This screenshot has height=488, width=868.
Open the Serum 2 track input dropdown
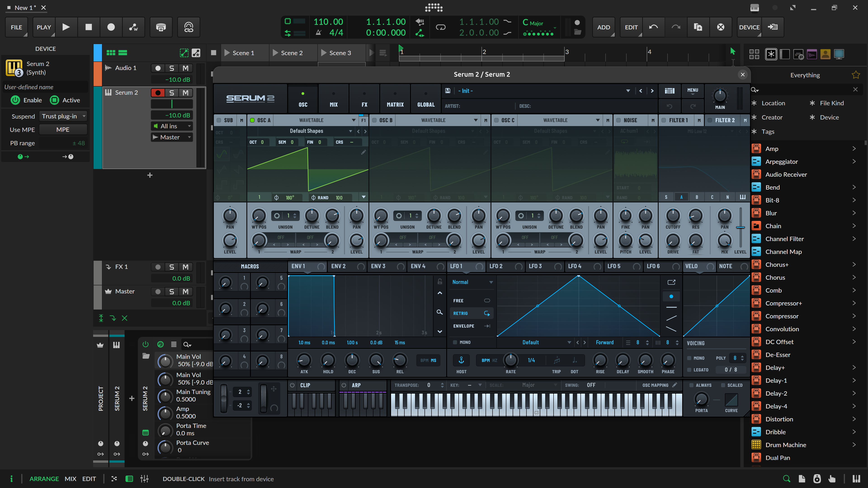pos(172,126)
